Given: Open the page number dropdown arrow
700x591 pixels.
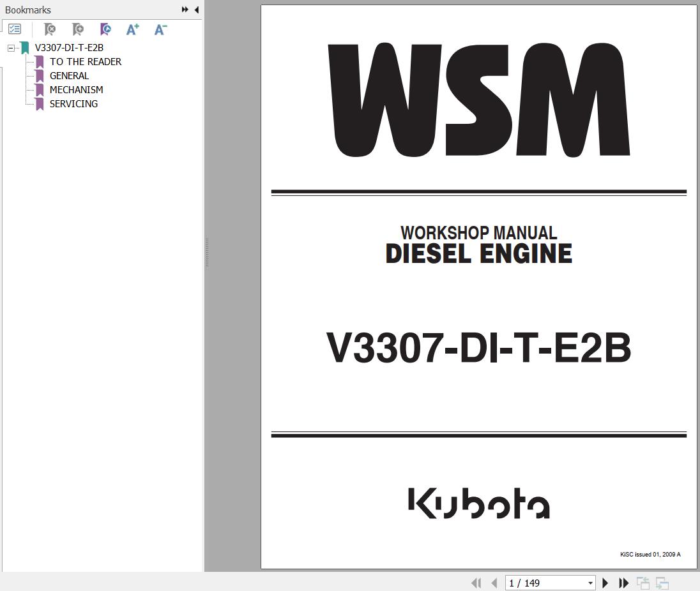Looking at the screenshot, I should click(x=590, y=583).
